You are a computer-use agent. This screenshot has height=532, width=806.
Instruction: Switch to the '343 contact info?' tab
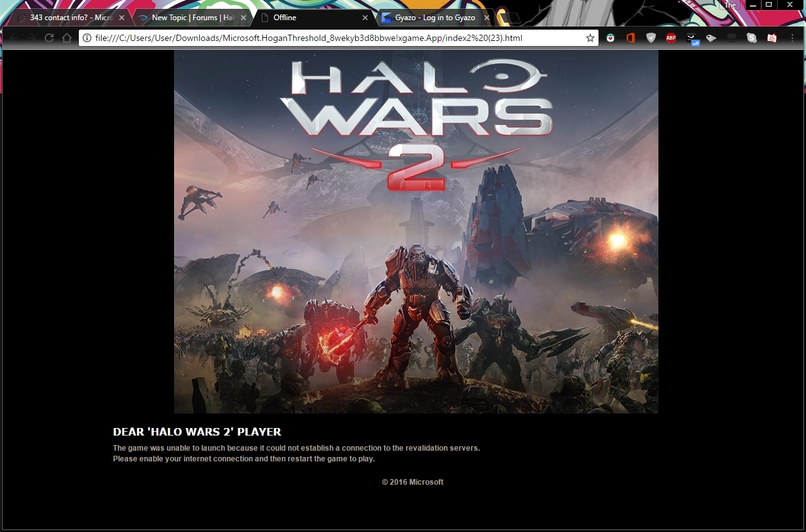pyautogui.click(x=71, y=18)
